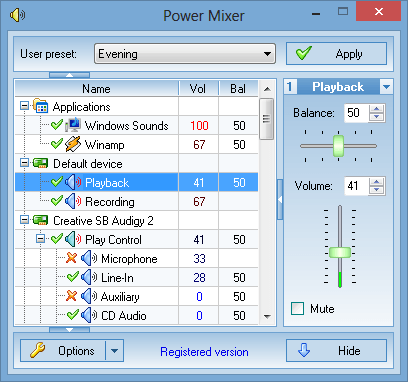Decrease the Volume value with down stepper
The width and height of the screenshot is (408, 382).
pos(377,190)
